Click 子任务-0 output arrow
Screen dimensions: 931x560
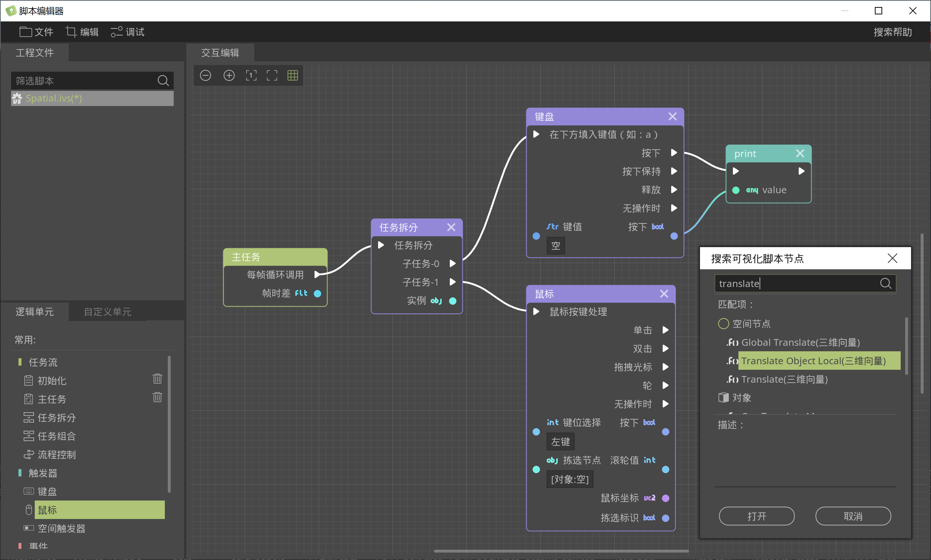[x=453, y=263]
